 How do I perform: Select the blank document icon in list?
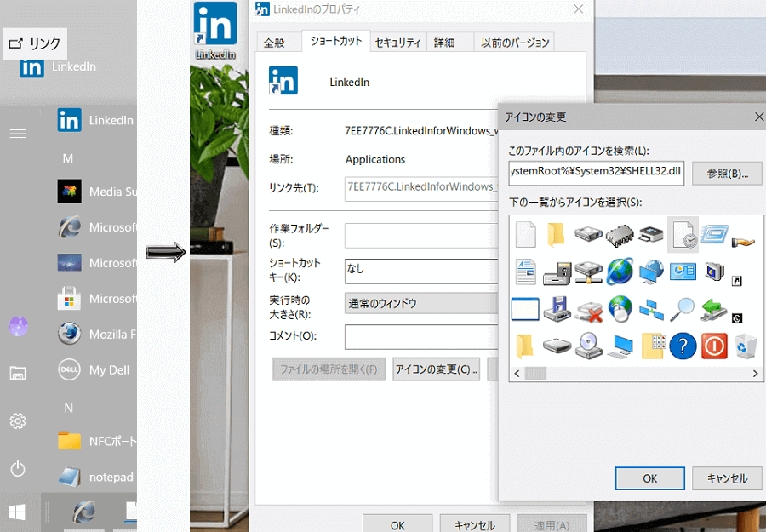click(x=526, y=234)
